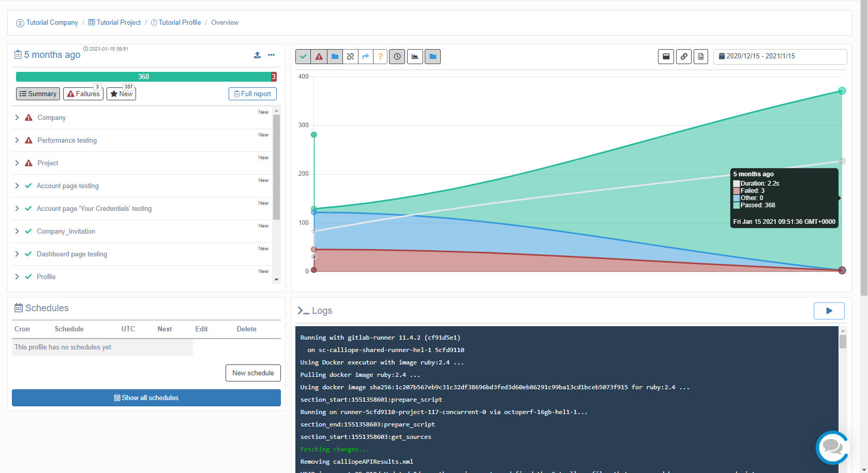Screen dimensions: 868x473
Task: Click Company_Invitation passed checkmark
Action: 28,231
